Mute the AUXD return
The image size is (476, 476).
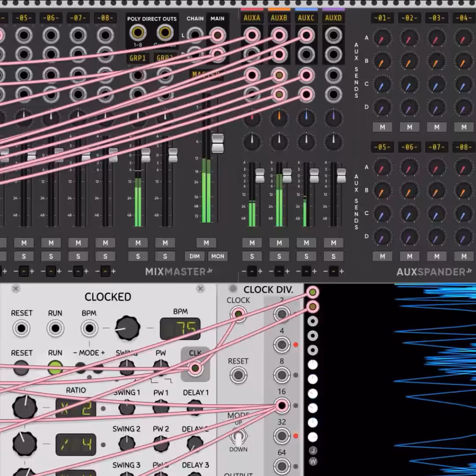point(333,243)
